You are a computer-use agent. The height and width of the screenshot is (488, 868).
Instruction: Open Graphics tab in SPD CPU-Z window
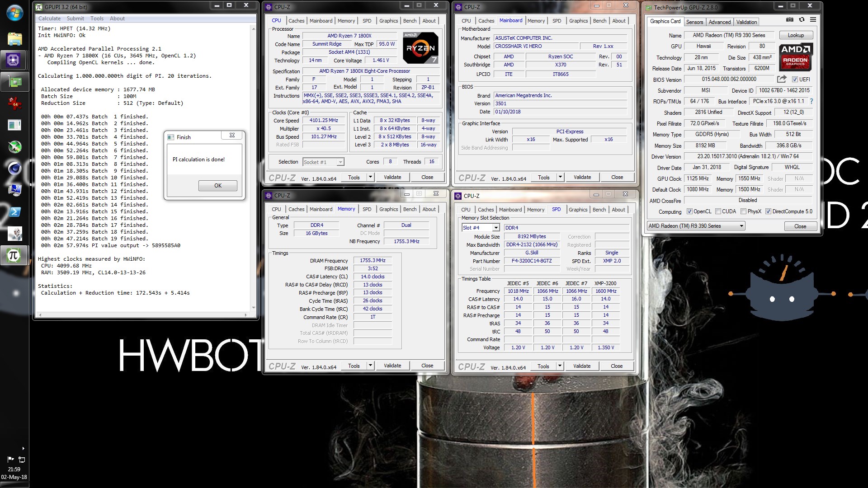[x=578, y=210]
